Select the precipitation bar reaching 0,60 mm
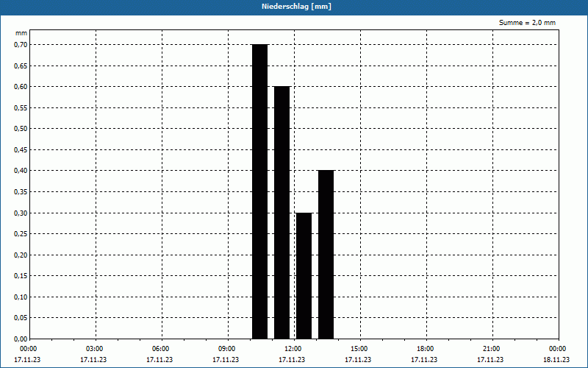588x368 pixels. pos(282,213)
